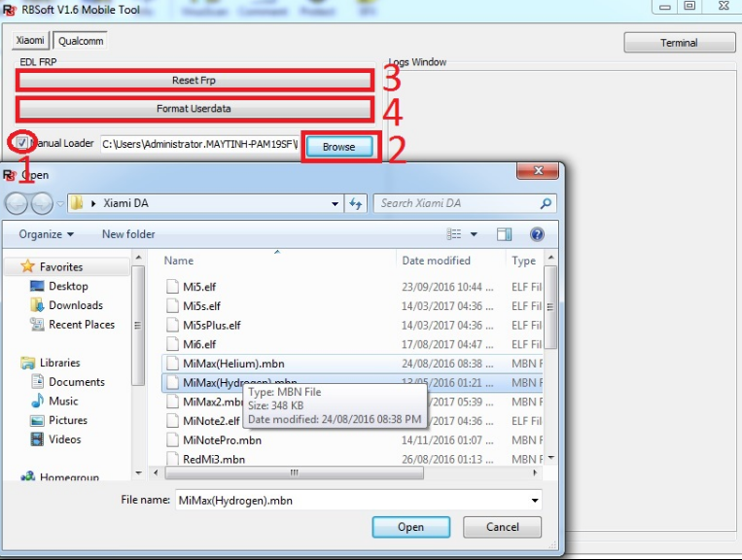Open Desktop in the navigation pane
Screen dimensions: 742x560
click(68, 286)
